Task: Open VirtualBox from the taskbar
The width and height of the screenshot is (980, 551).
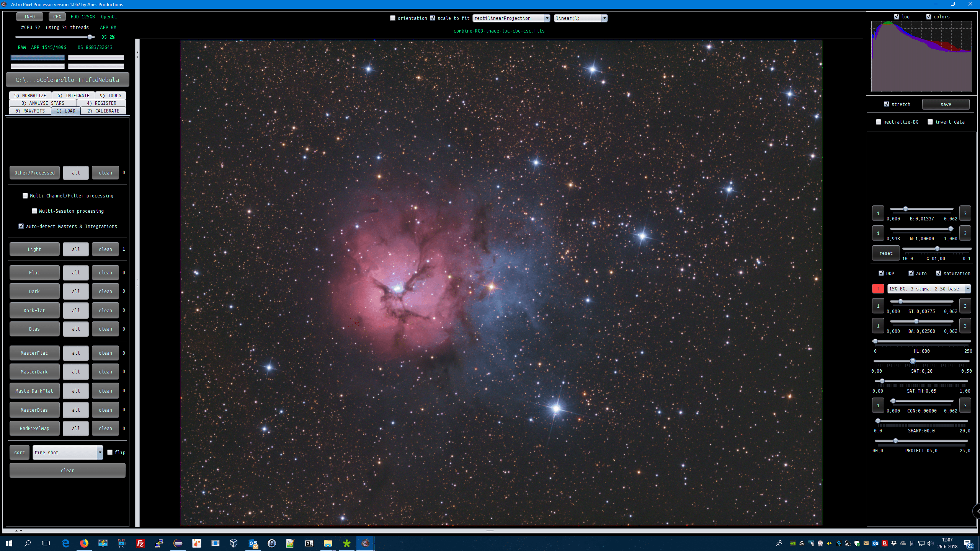Action: click(x=234, y=543)
